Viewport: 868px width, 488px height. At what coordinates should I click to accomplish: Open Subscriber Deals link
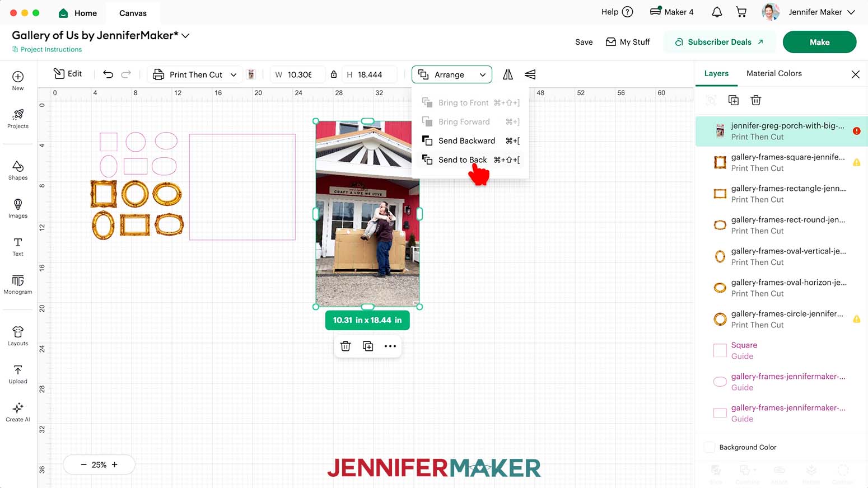[x=719, y=42]
